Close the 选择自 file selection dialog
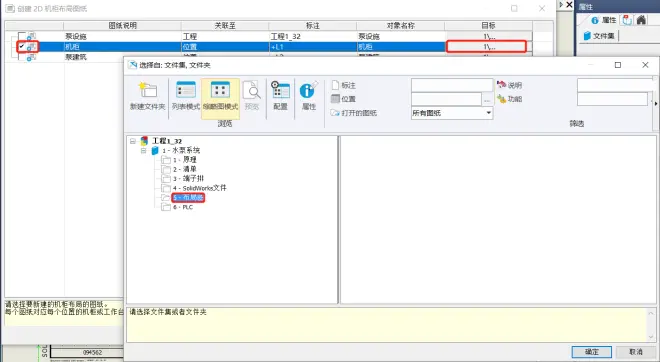The image size is (660, 362). [x=645, y=65]
